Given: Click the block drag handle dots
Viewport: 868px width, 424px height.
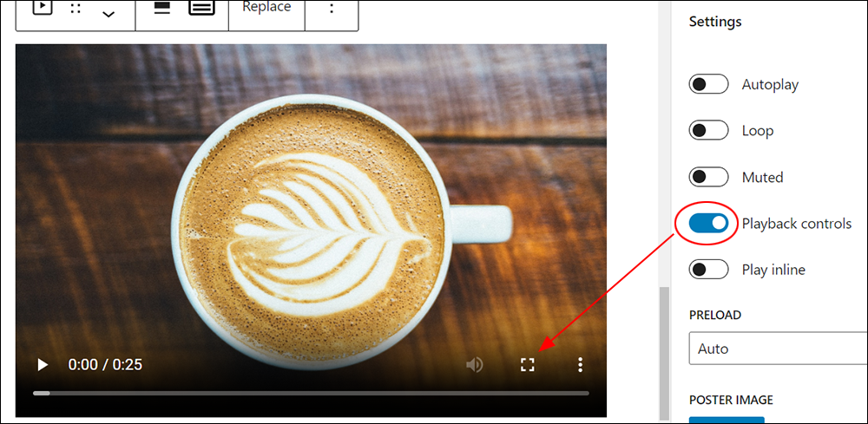Looking at the screenshot, I should [76, 9].
